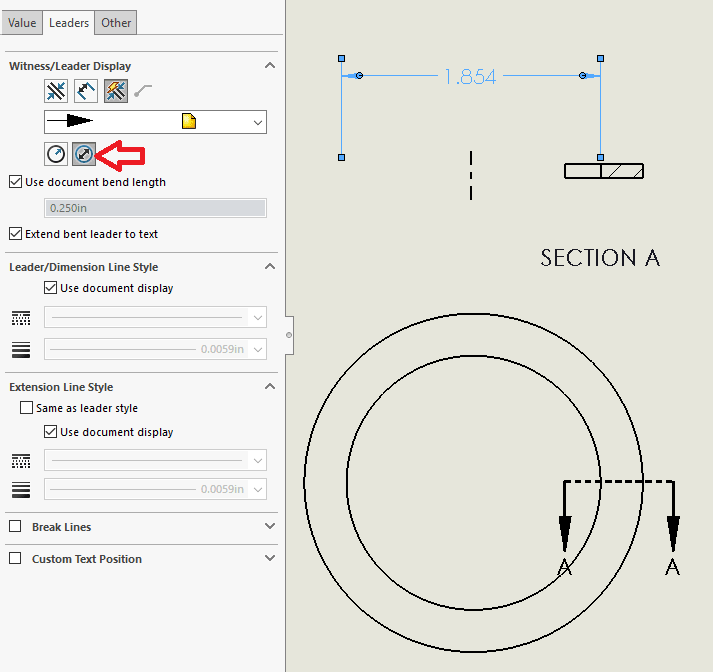Expand the Break Lines section
713x672 pixels.
click(270, 526)
